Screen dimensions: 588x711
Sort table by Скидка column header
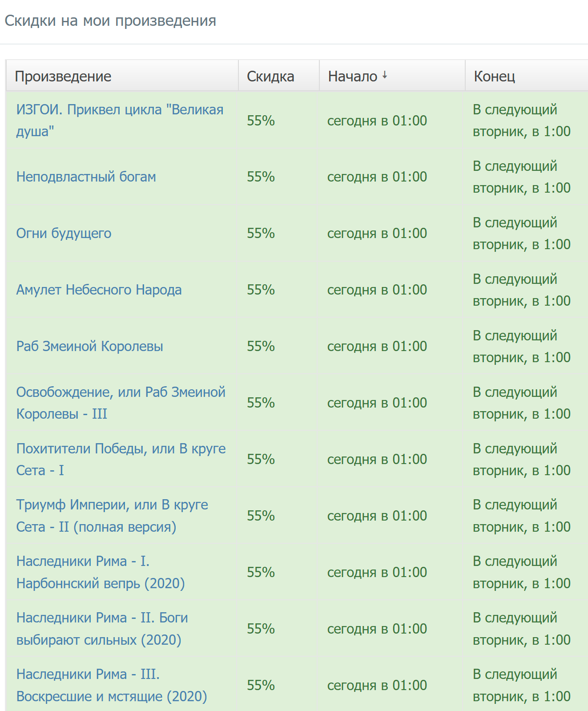coord(270,77)
